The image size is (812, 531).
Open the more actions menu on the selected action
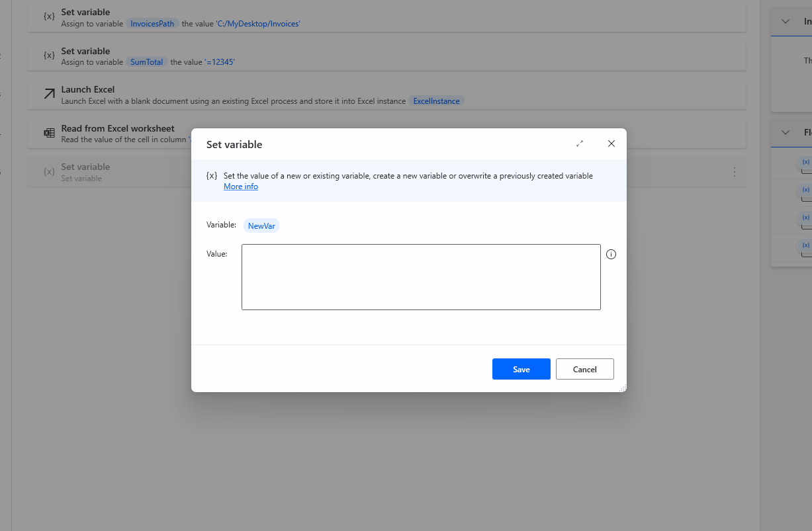(735, 171)
